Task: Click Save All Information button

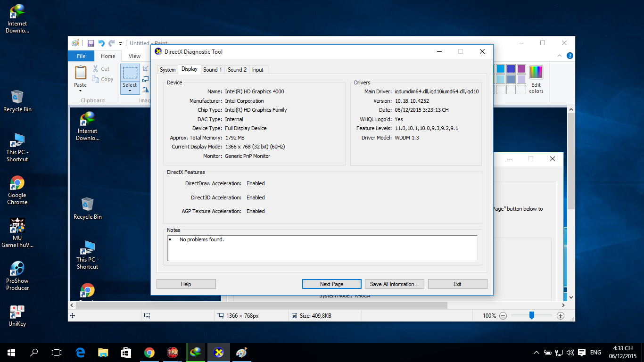Action: 395,284
